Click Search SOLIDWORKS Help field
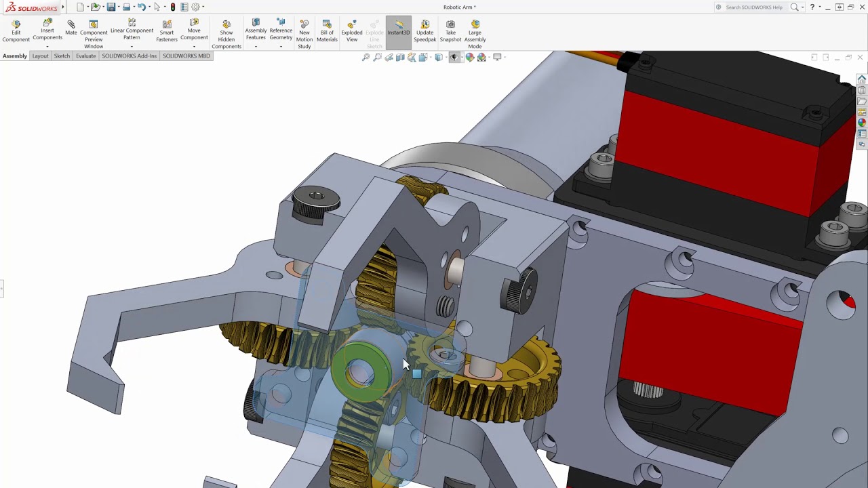This screenshot has height=488, width=868. [753, 7]
